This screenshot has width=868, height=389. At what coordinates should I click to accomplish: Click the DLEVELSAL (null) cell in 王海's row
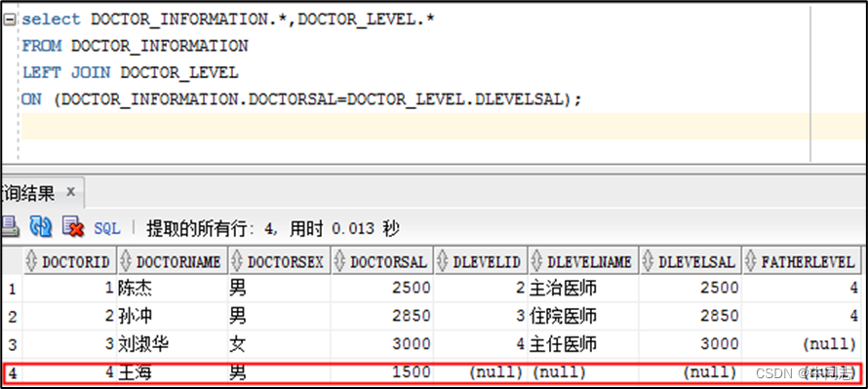coord(690,372)
